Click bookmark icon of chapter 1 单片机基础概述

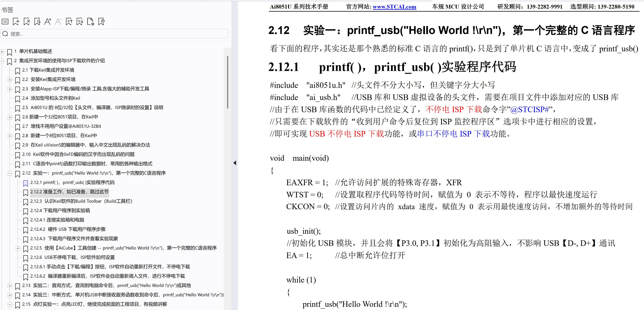10,52
